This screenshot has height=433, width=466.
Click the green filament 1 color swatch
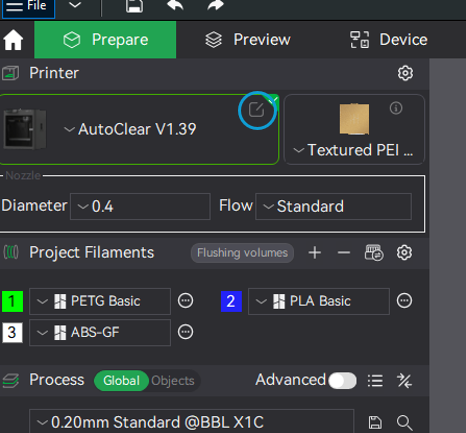click(x=13, y=301)
